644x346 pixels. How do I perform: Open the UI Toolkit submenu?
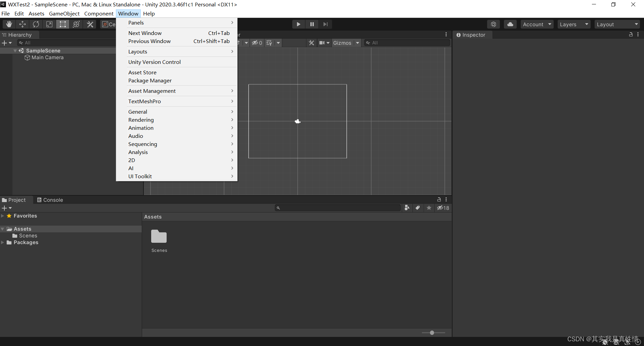[x=177, y=177]
